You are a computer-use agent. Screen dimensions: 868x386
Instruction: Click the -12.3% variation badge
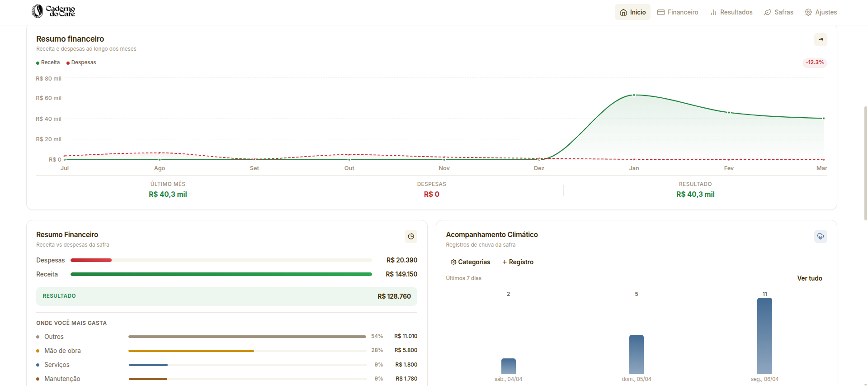coord(815,62)
